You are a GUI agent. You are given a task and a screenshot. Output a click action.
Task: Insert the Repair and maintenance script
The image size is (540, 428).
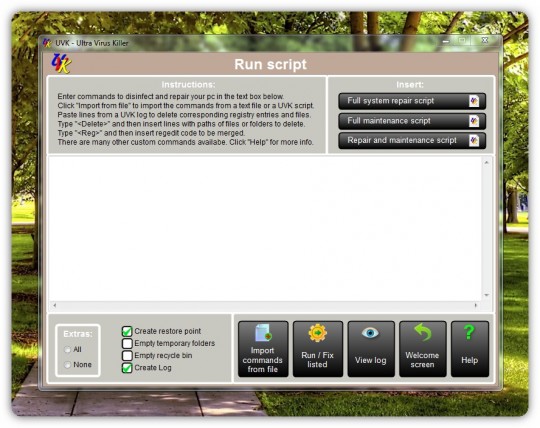coord(412,140)
